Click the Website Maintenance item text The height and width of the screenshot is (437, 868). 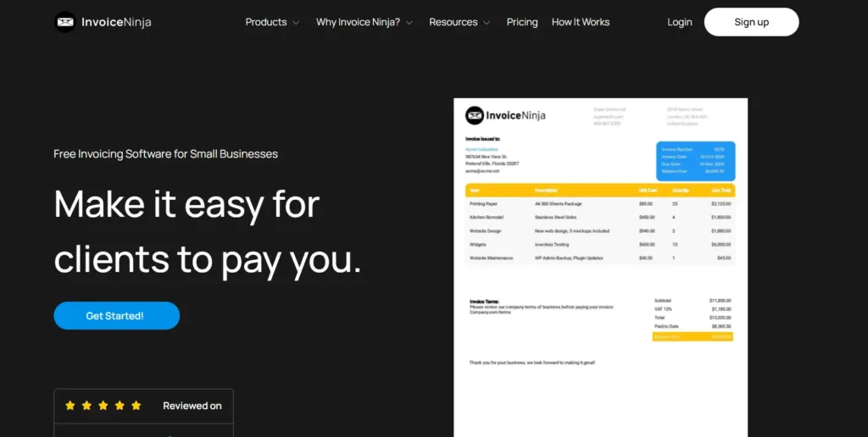[491, 257]
